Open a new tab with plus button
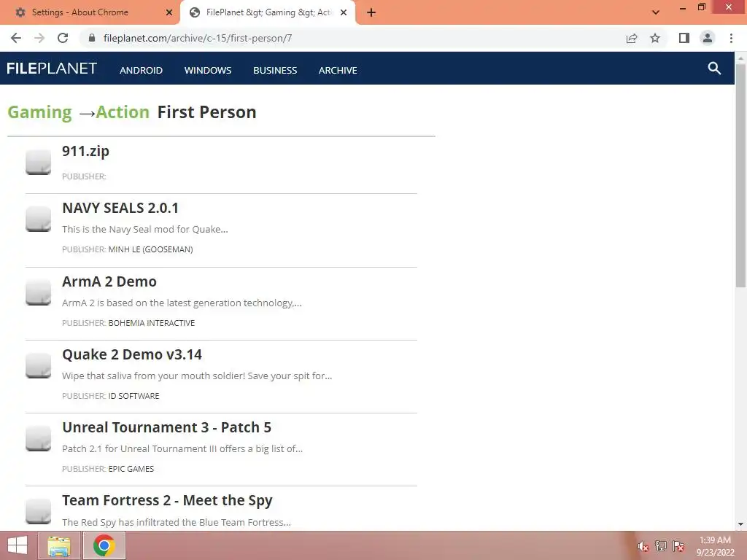 (371, 12)
